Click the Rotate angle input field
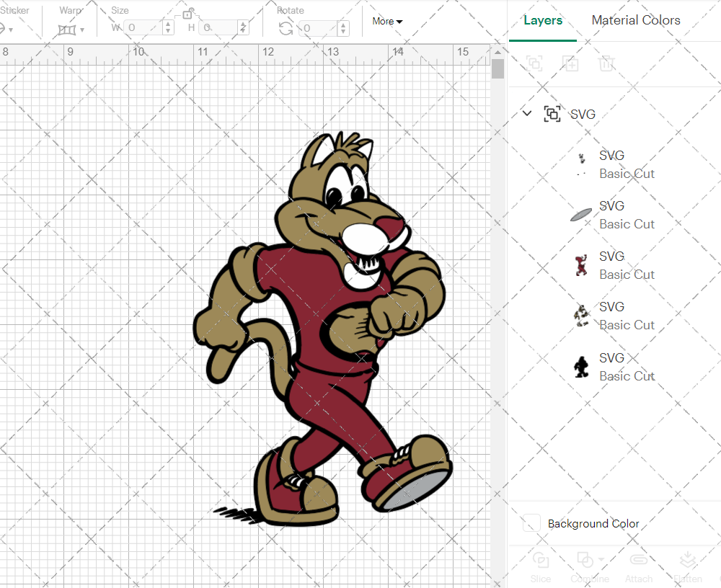This screenshot has height=588, width=721. tap(319, 28)
